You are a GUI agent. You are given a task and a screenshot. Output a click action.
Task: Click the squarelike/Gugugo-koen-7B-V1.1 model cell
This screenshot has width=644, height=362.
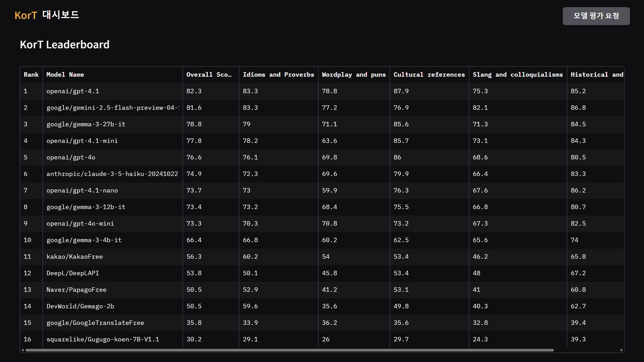pyautogui.click(x=103, y=339)
